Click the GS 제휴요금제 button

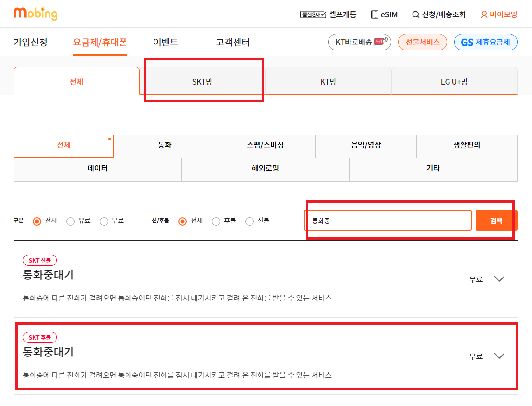[485, 42]
